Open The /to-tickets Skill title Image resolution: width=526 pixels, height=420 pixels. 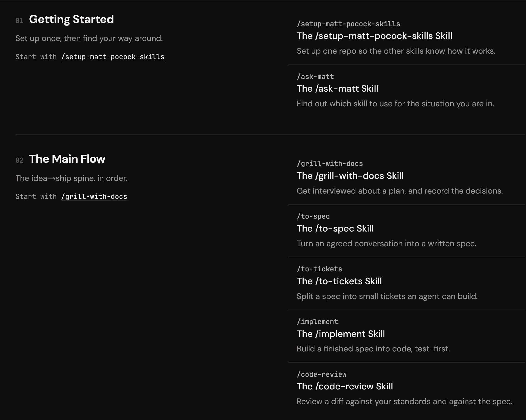tap(339, 281)
